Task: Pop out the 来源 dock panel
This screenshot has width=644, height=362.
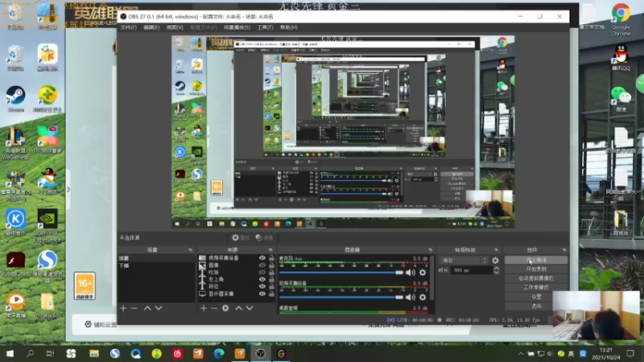Action: pos(270,249)
